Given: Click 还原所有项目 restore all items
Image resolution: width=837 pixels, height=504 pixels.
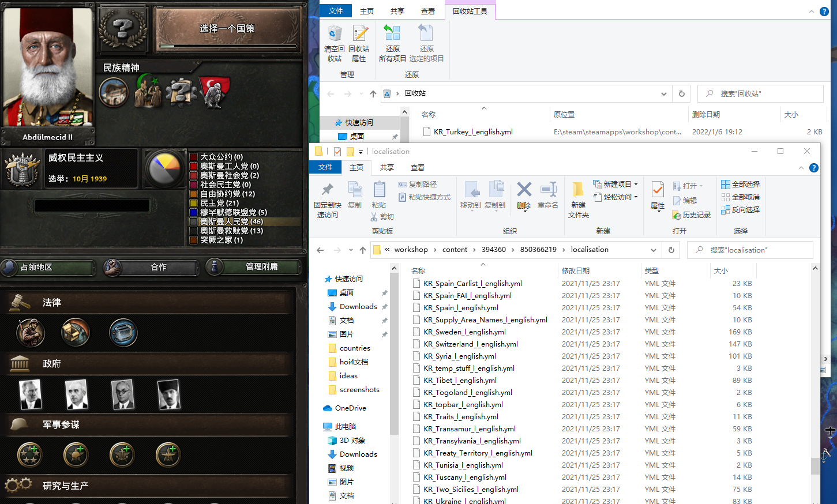Looking at the screenshot, I should 392,43.
